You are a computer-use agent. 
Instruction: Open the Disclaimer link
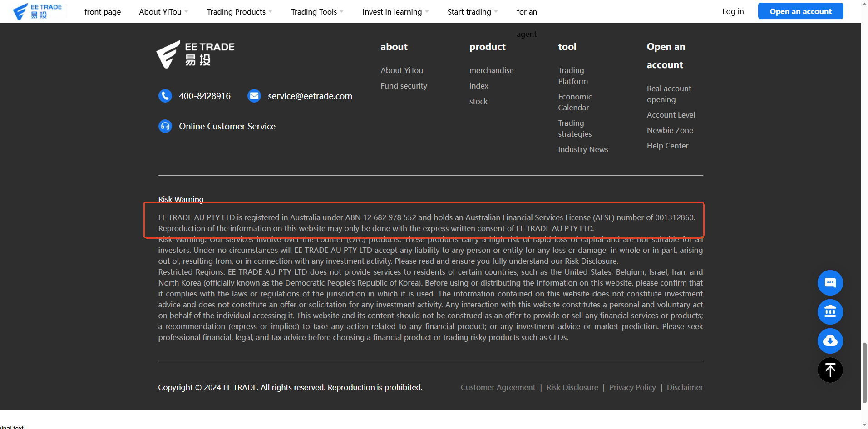(685, 387)
